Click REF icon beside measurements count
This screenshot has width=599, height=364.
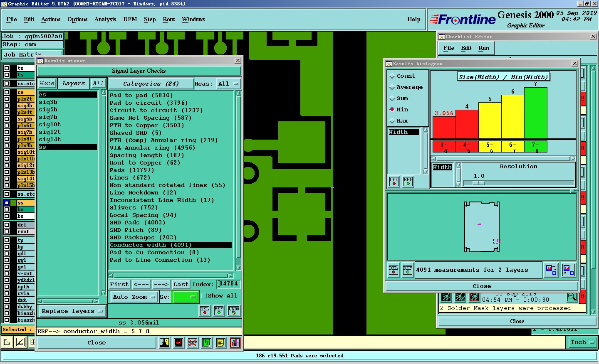pyautogui.click(x=408, y=270)
